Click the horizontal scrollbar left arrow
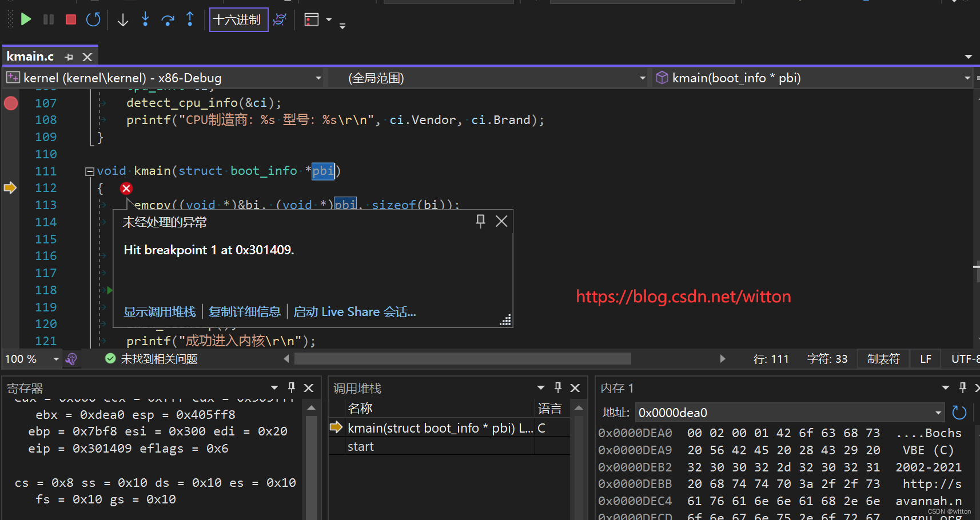This screenshot has height=520, width=980. pos(286,359)
